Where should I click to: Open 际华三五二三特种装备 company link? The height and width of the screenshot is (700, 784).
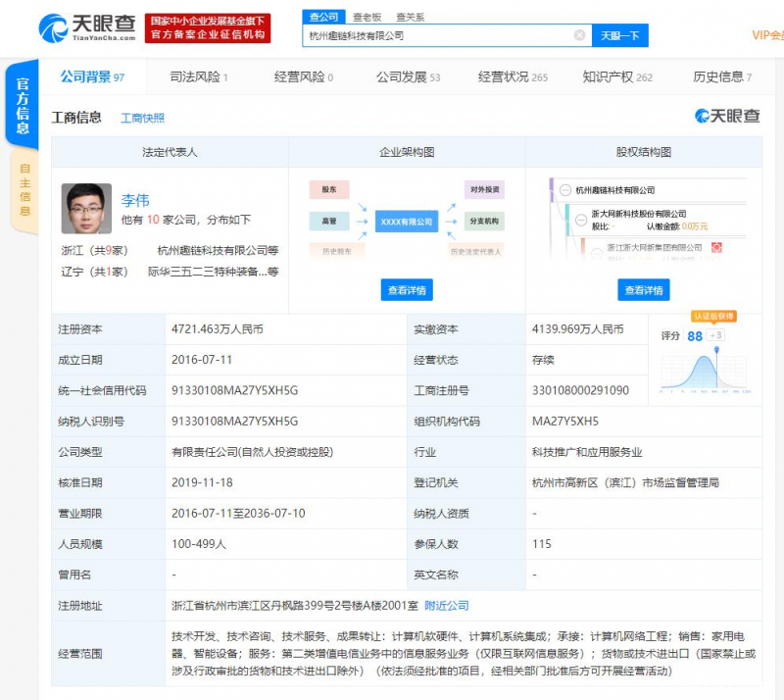click(213, 272)
